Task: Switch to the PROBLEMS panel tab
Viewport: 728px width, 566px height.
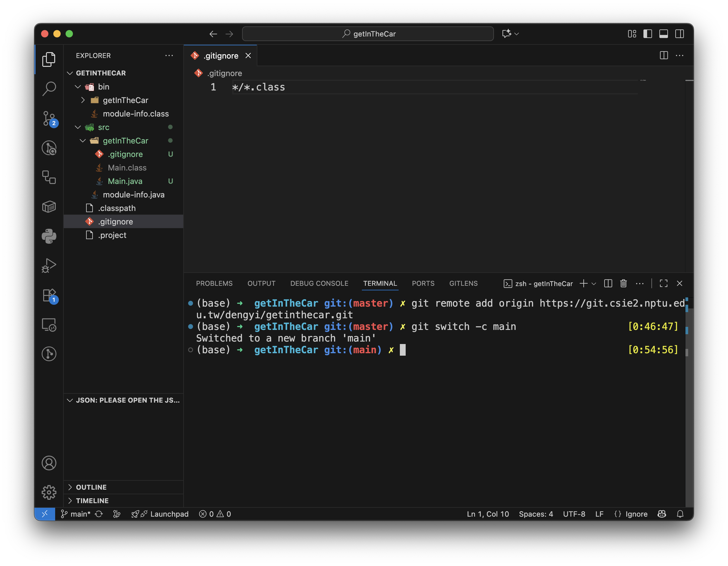Action: coord(214,284)
